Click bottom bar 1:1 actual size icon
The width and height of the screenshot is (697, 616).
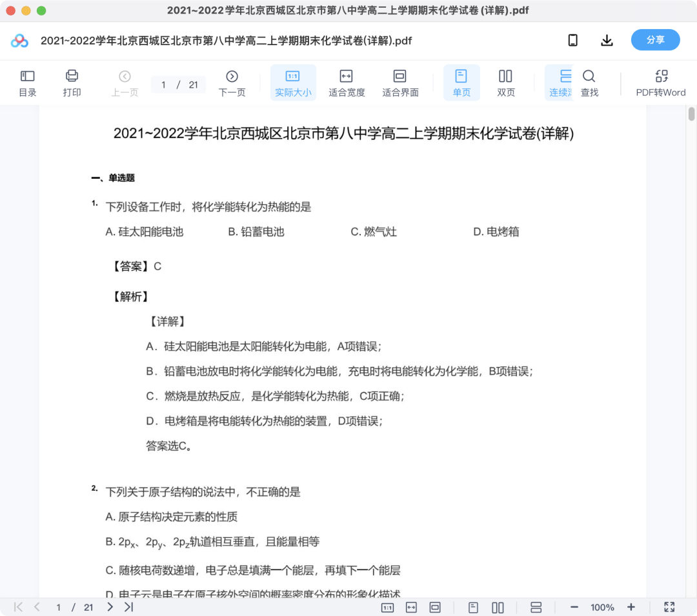tap(388, 607)
